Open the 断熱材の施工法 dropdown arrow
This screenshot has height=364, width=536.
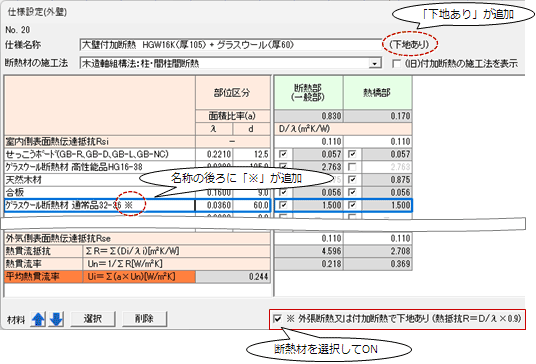pyautogui.click(x=375, y=64)
